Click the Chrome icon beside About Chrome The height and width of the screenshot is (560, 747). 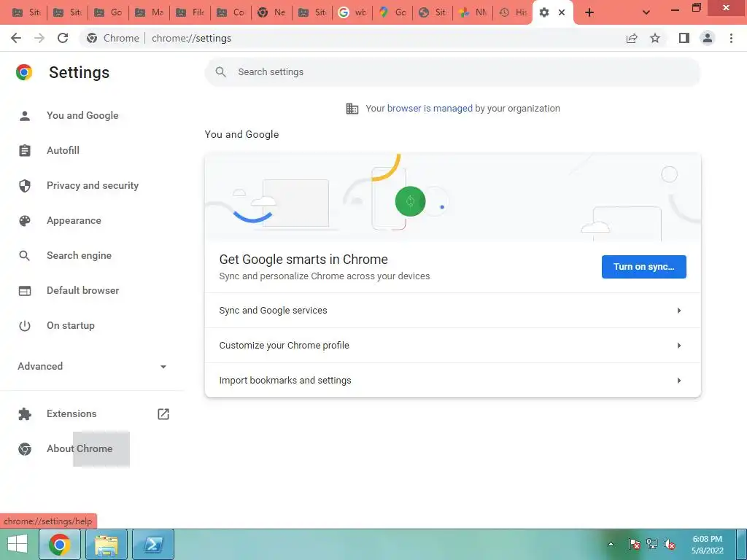coord(25,448)
